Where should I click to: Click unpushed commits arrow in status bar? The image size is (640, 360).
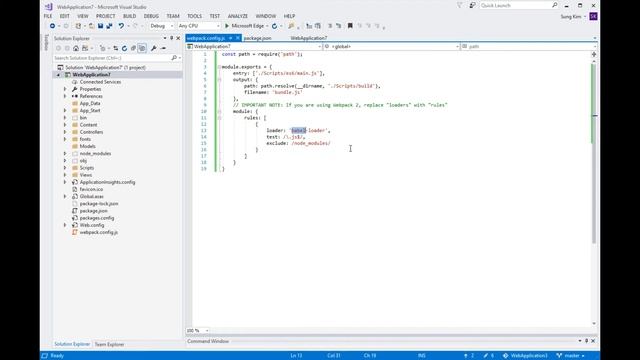pos(466,356)
